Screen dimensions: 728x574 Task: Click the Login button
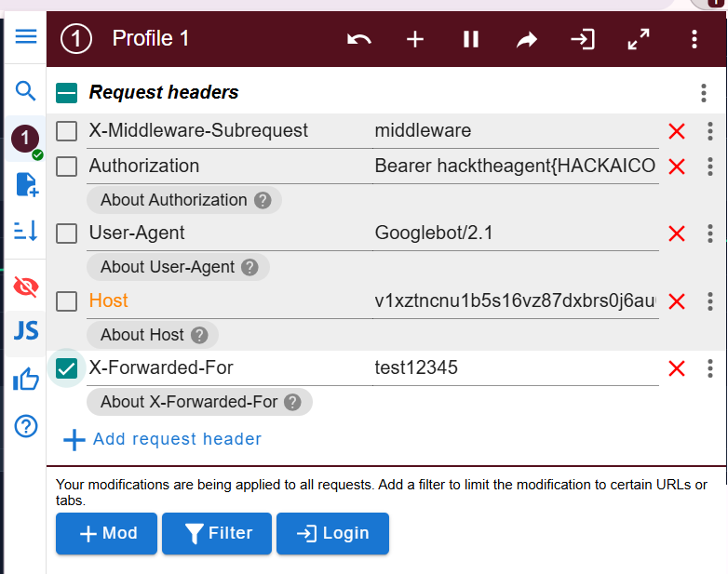(x=333, y=534)
